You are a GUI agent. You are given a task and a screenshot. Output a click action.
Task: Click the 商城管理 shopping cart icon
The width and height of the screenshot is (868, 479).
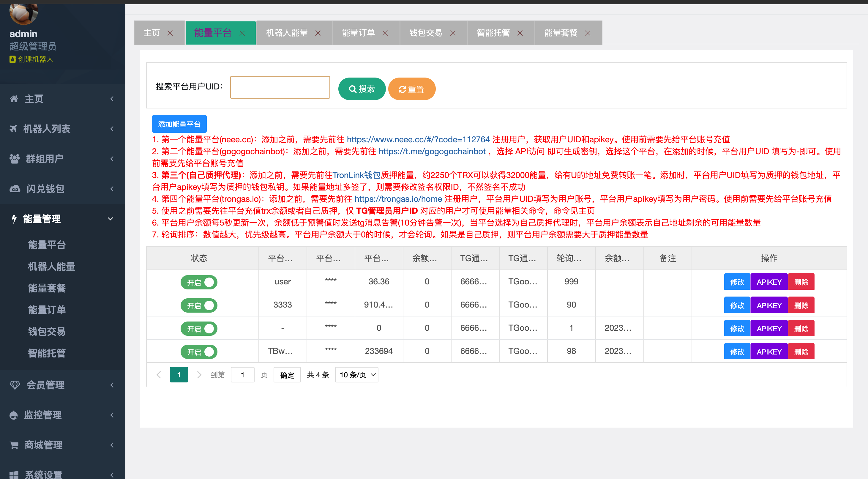14,445
